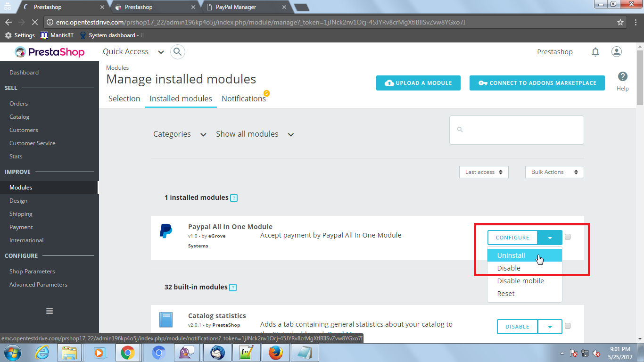The height and width of the screenshot is (362, 644).
Task: Open the search magnifier icon in header
Action: 177,52
